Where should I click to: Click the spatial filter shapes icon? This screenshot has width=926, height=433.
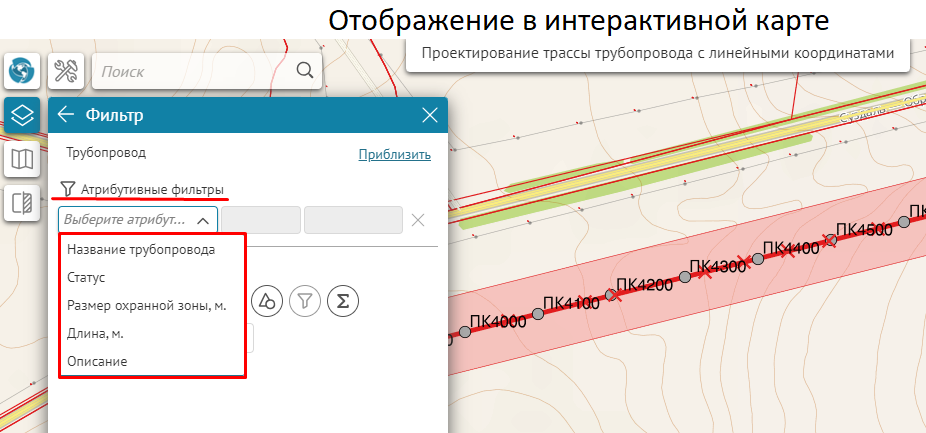pos(266,300)
